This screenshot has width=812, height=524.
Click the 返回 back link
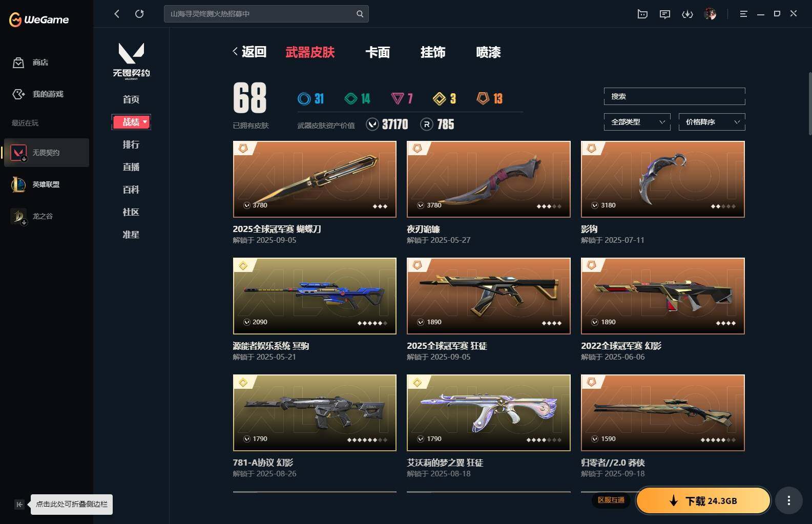[x=249, y=52]
